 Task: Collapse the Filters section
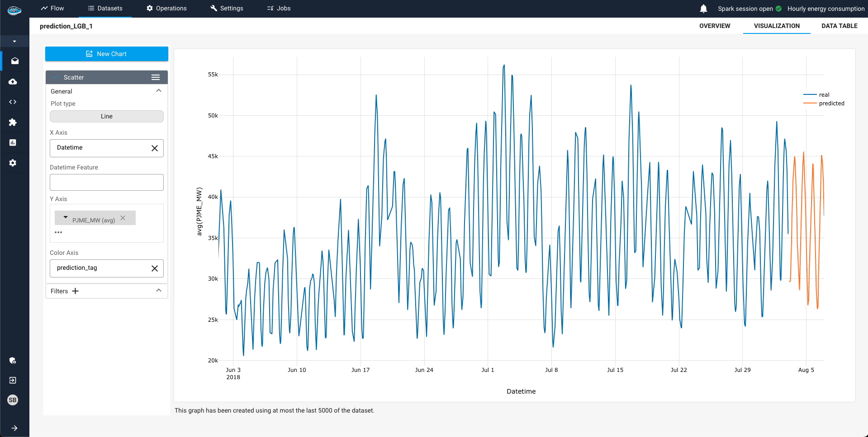[158, 291]
